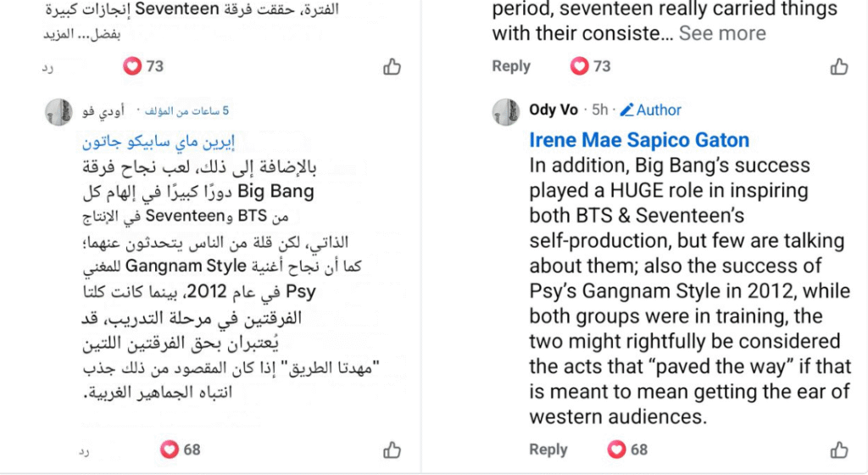Click رد under the Arabic Big Bang comment

[x=85, y=450]
